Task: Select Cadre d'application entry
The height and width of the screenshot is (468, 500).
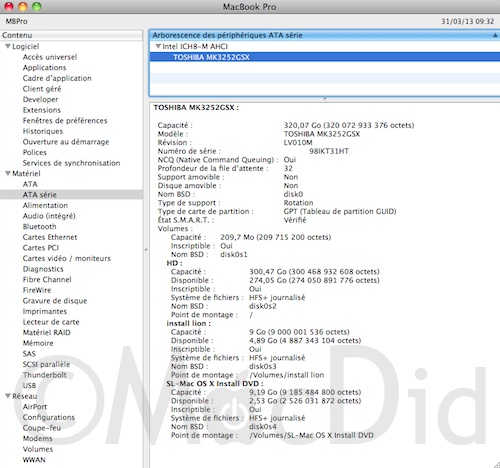Action: 57,78
